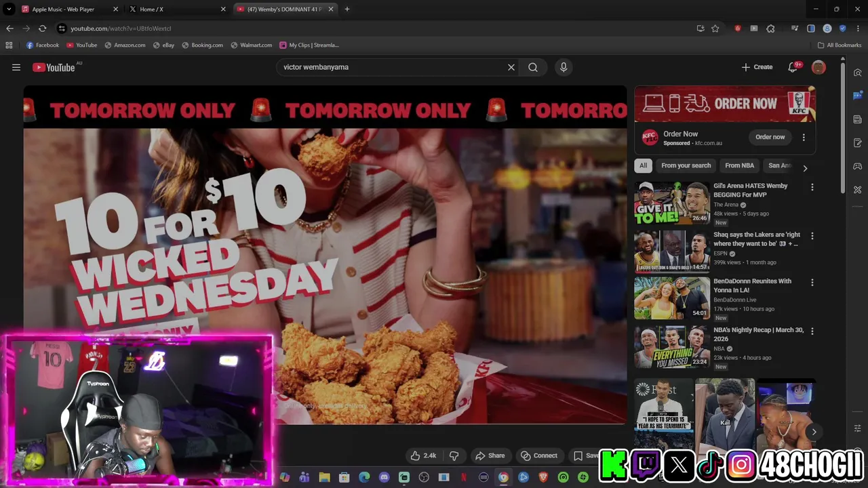This screenshot has width=868, height=488.
Task: Click the Connect button
Action: click(538, 455)
